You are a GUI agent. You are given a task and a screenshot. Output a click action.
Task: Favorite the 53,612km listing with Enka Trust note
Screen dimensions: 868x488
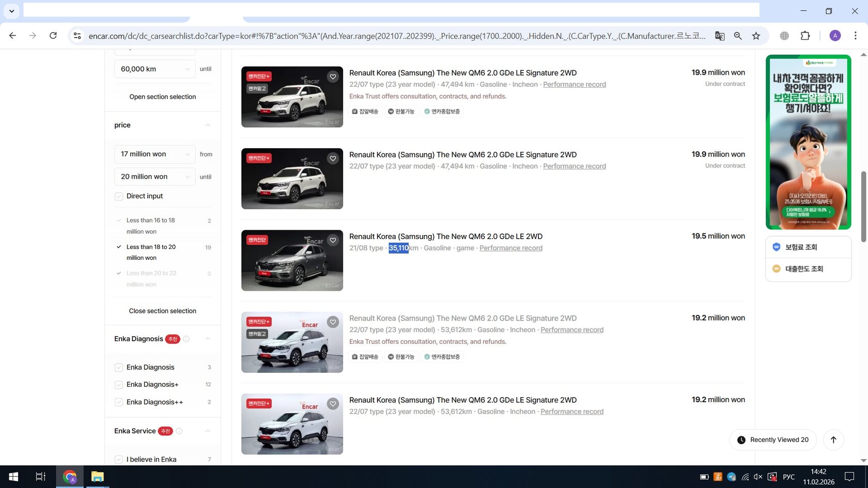click(333, 322)
